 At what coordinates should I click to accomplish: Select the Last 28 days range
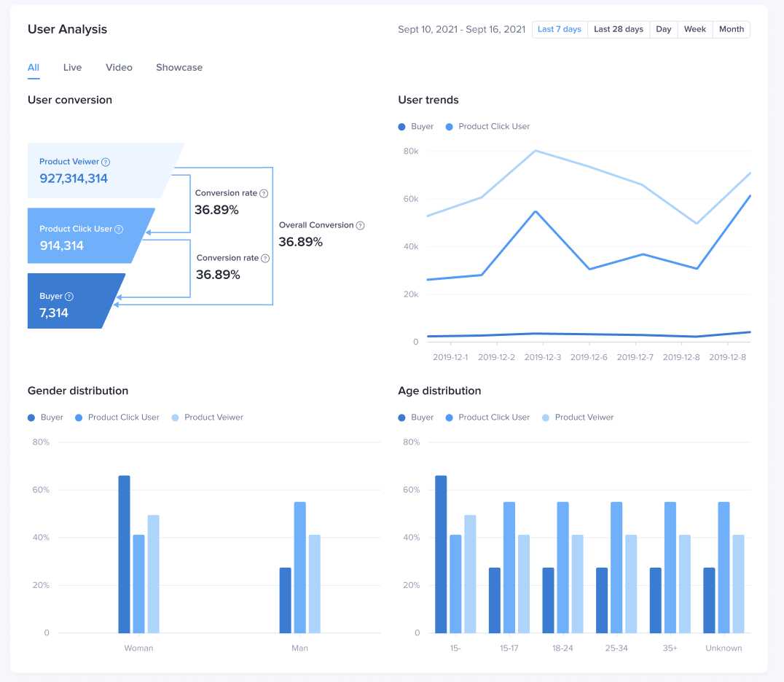619,30
